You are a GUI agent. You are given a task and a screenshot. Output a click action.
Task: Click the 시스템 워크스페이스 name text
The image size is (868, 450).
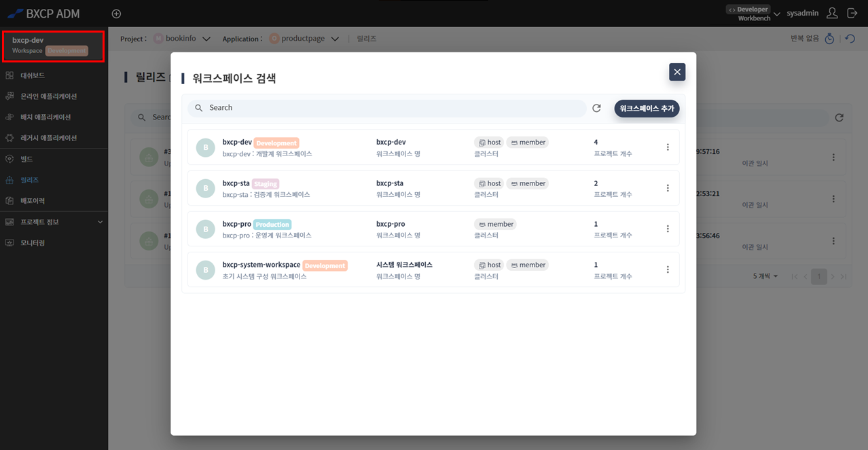(x=404, y=265)
